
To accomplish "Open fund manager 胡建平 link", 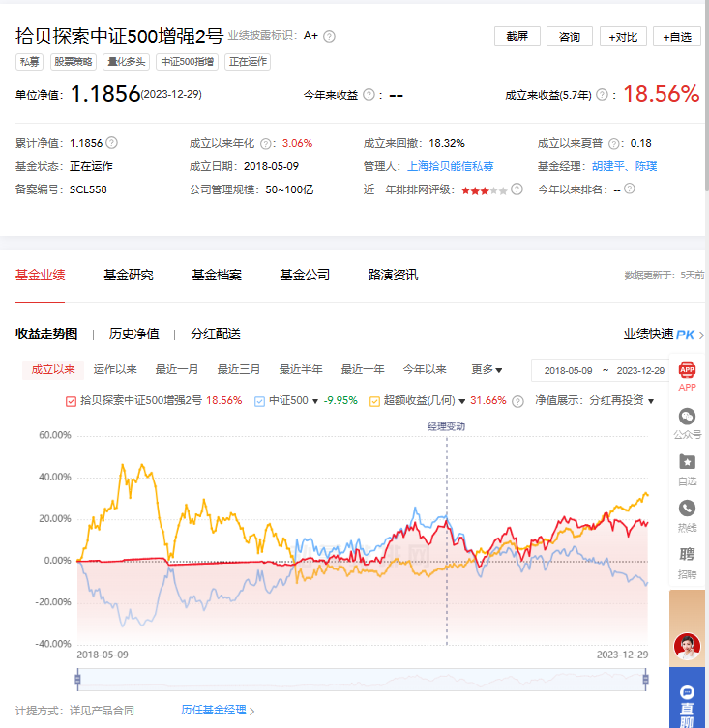I will [608, 166].
